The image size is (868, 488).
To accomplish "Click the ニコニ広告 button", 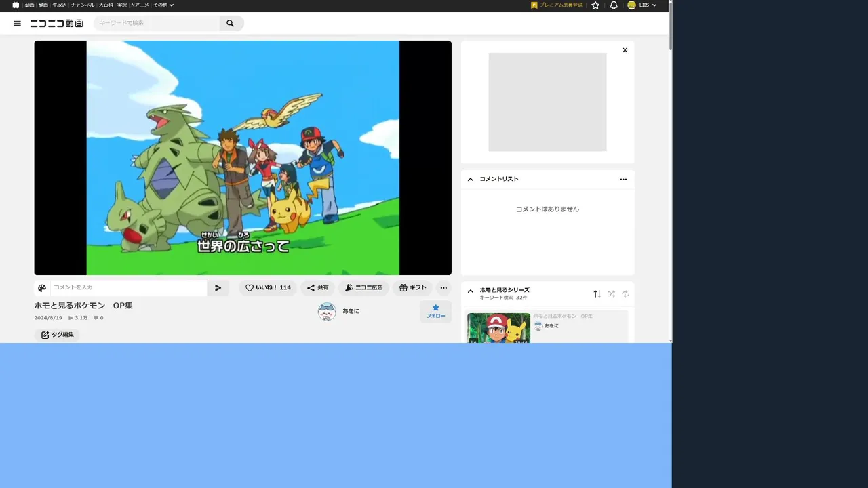I will 364,288.
